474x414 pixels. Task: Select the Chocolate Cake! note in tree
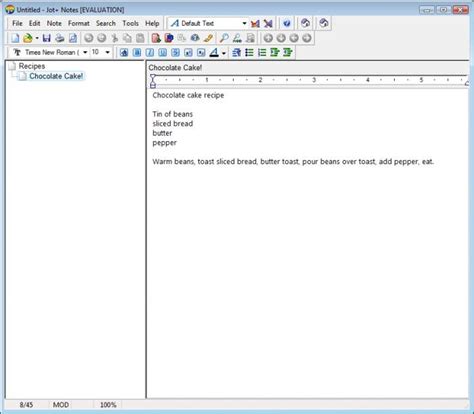point(56,76)
